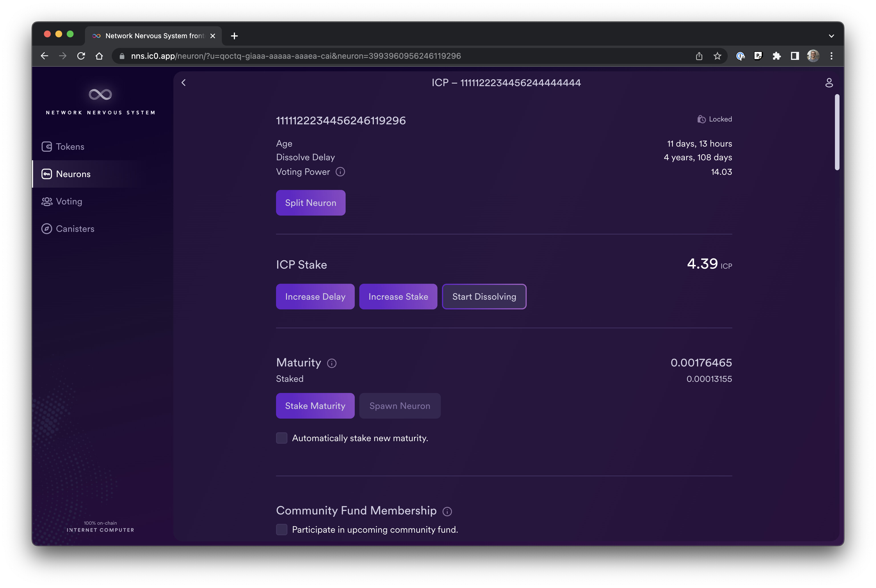Open browser extensions puzzle icon
This screenshot has width=876, height=588.
click(776, 56)
